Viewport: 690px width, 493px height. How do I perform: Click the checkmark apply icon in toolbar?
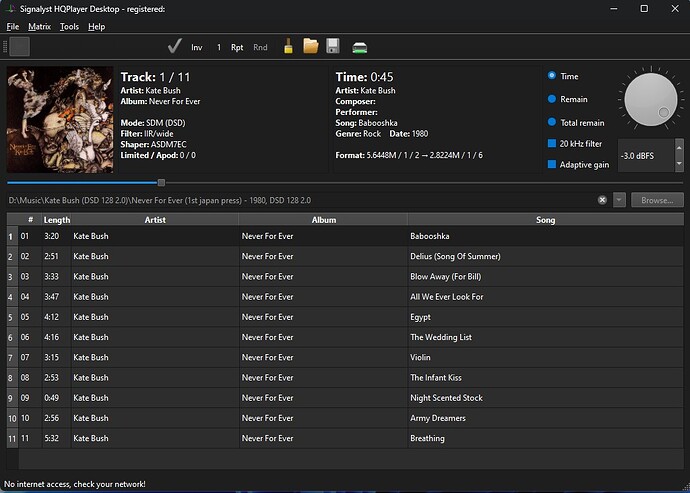[x=175, y=47]
